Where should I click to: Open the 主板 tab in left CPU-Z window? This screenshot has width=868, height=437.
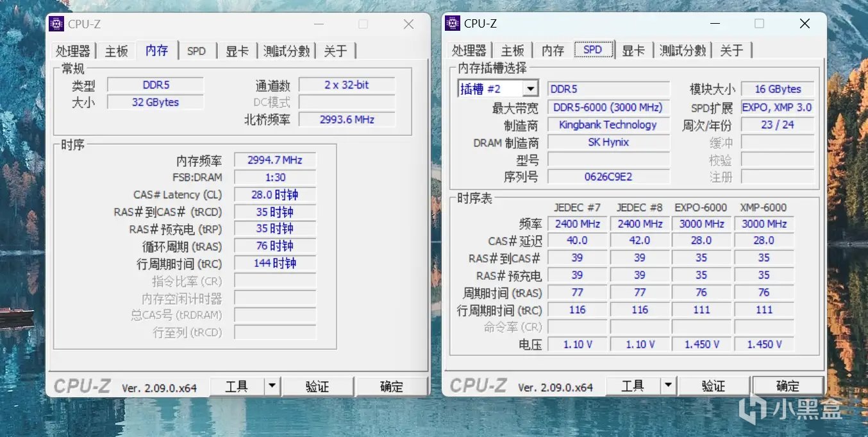tap(117, 51)
